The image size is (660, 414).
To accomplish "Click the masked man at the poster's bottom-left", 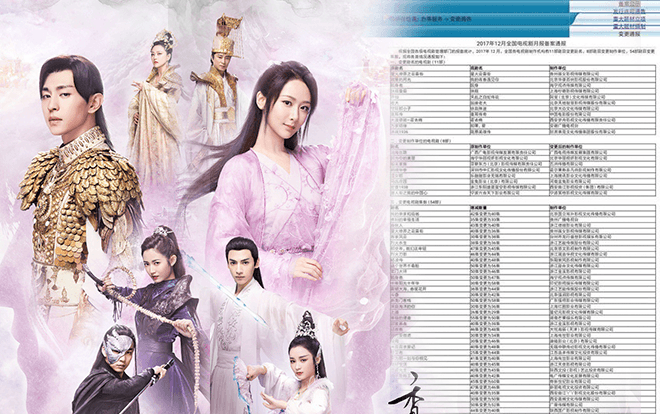I will (118, 370).
